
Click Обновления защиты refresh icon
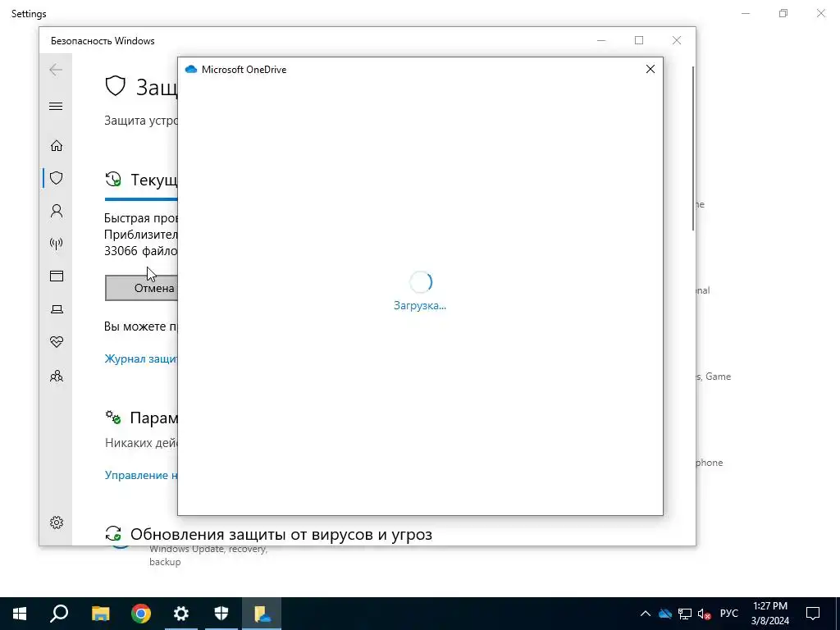[x=113, y=533]
